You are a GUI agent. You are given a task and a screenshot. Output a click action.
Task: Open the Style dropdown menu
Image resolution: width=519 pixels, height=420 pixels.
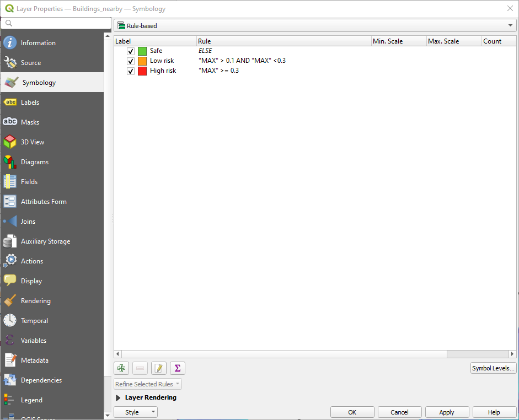(136, 412)
